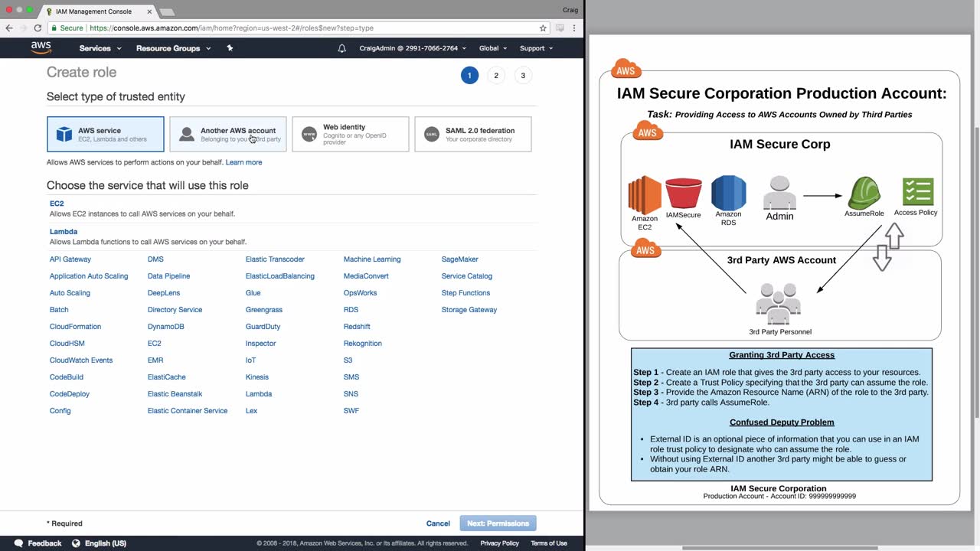980x551 pixels.
Task: Select Another AWS account trusted entity
Action: (x=228, y=134)
